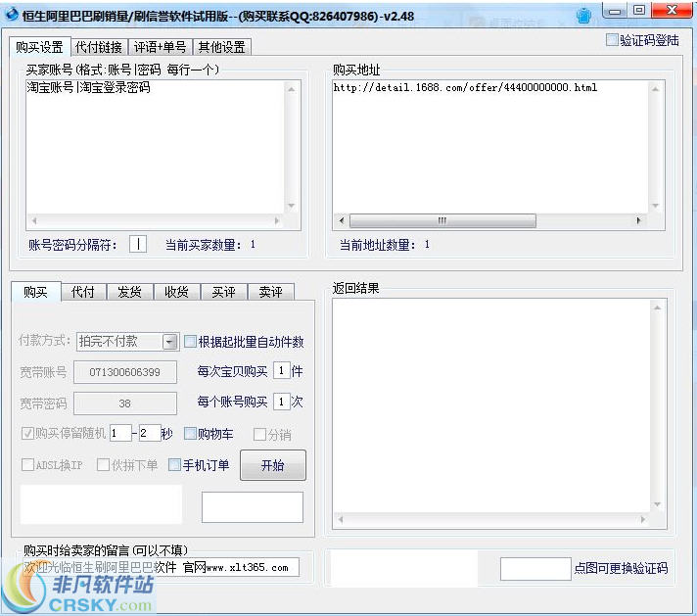
Task: Select the 收货 action tab
Action: [x=177, y=292]
